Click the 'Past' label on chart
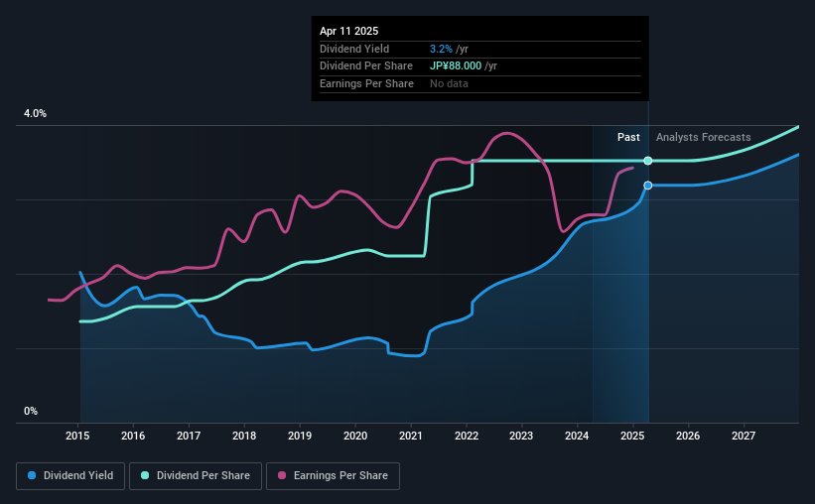 click(628, 137)
